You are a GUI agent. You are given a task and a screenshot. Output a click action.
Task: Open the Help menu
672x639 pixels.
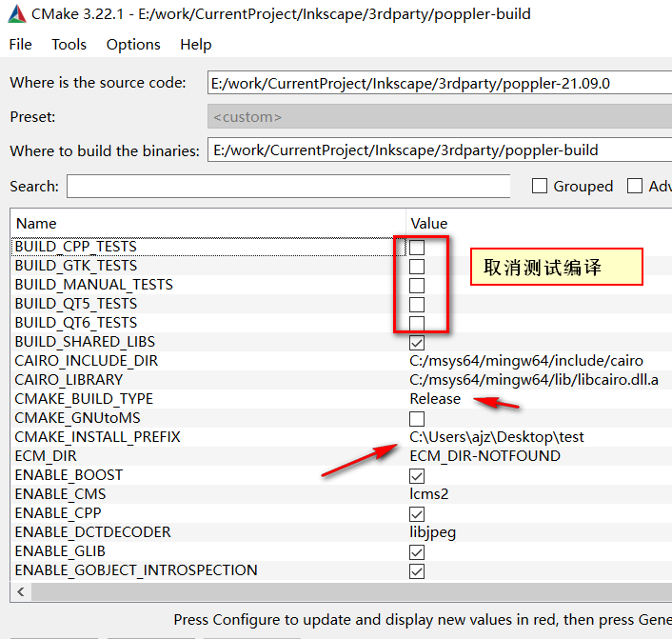[196, 45]
